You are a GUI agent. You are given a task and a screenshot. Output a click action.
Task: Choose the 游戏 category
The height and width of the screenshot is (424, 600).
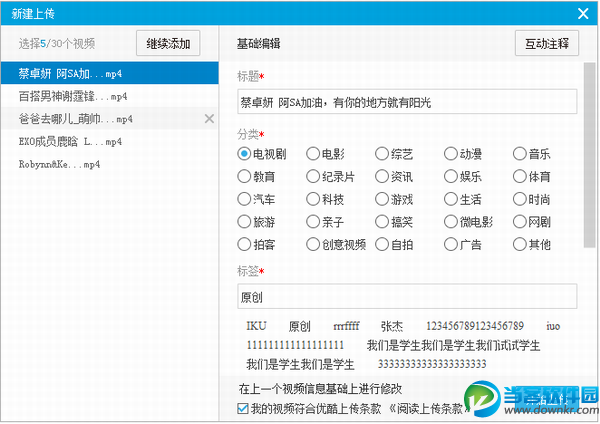tap(394, 199)
